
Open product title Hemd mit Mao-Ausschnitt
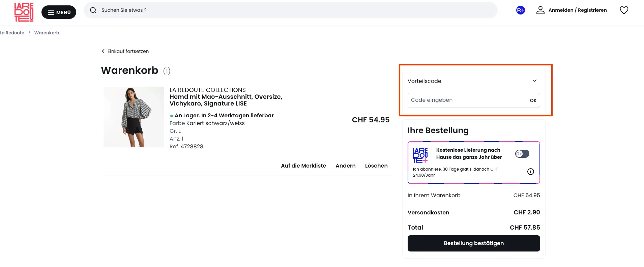[226, 100]
